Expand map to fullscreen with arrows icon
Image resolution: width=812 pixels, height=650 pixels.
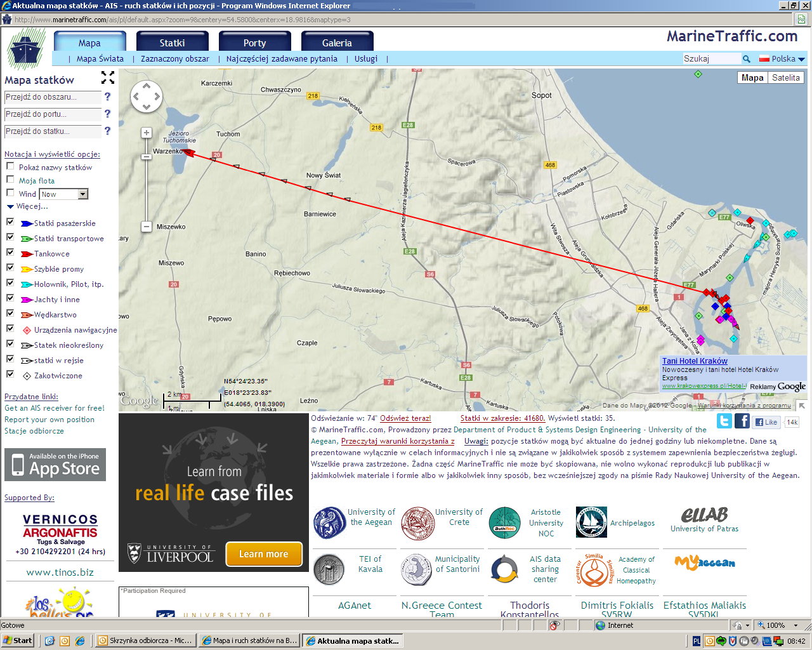pyautogui.click(x=108, y=77)
